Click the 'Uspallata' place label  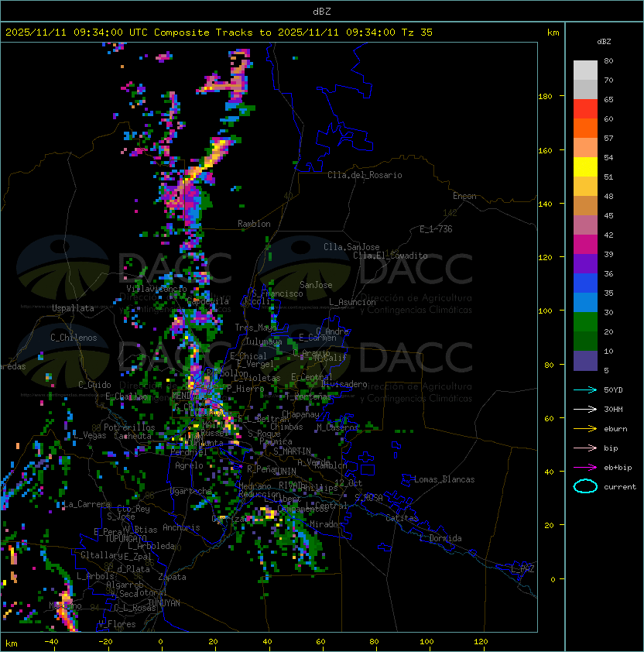point(73,308)
